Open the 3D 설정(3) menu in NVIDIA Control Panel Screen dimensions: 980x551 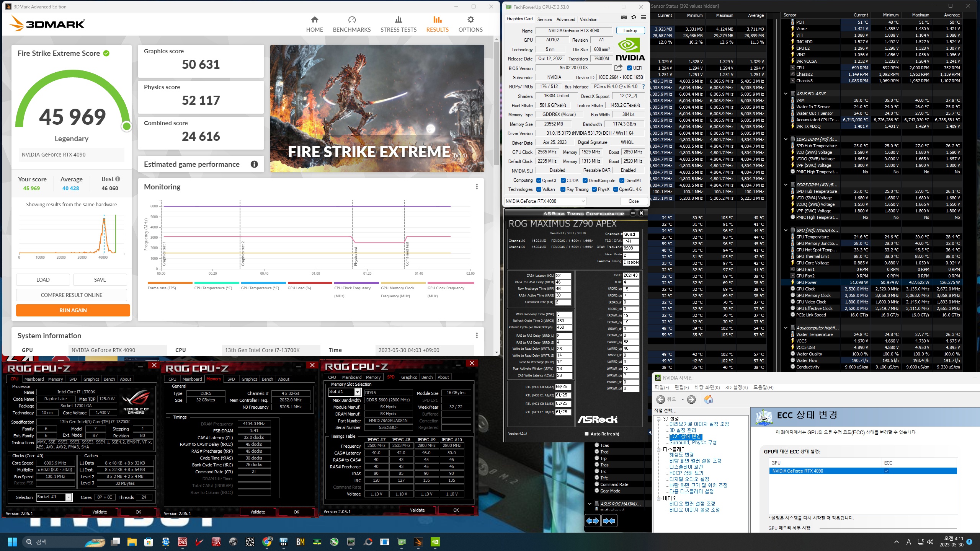pyautogui.click(x=737, y=388)
